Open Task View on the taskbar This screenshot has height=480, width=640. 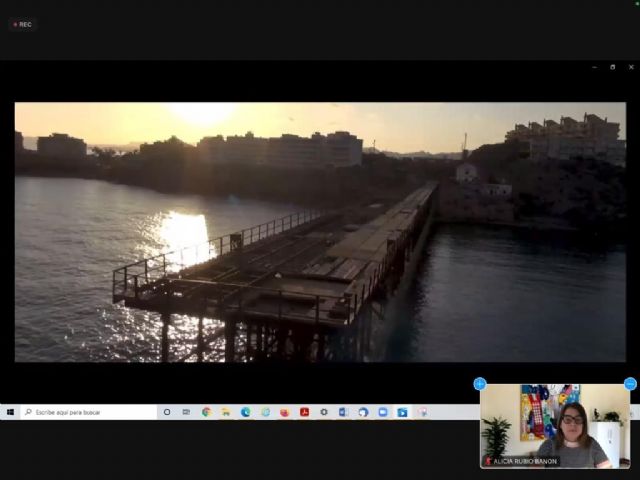(x=186, y=412)
